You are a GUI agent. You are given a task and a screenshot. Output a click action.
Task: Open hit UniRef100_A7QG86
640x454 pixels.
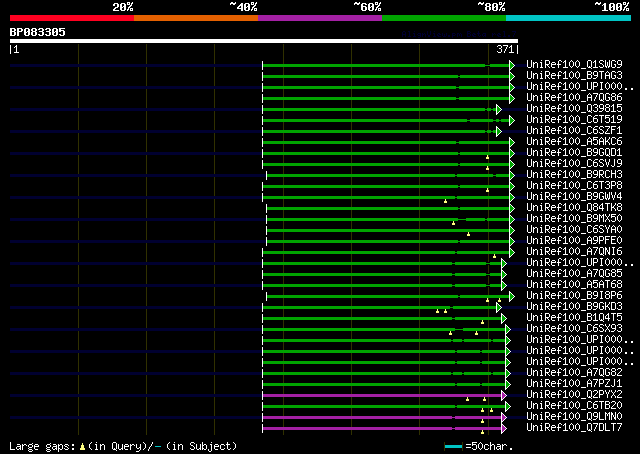click(x=574, y=98)
